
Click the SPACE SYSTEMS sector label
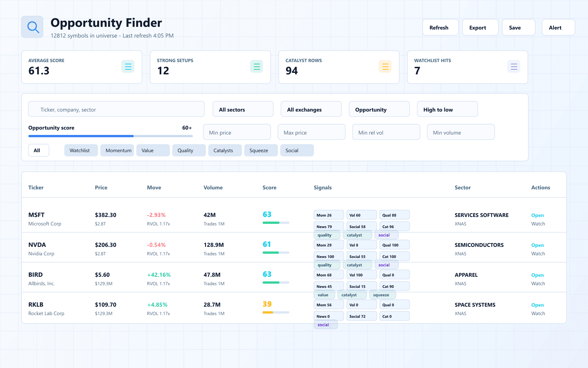[475, 305]
